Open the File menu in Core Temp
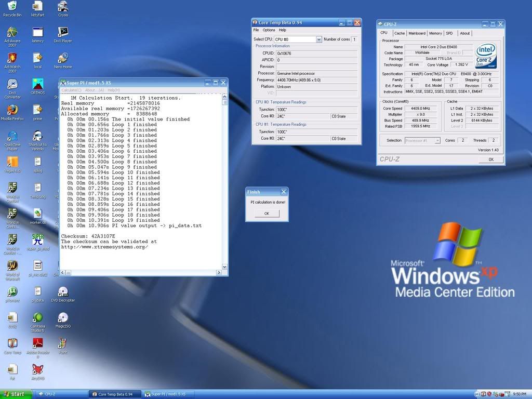The width and height of the screenshot is (532, 399). (256, 30)
